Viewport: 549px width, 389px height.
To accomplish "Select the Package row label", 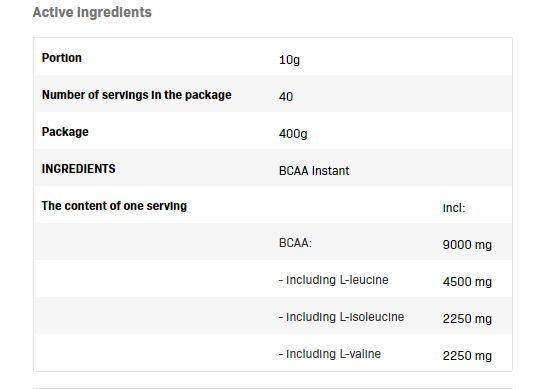I will (x=65, y=132).
